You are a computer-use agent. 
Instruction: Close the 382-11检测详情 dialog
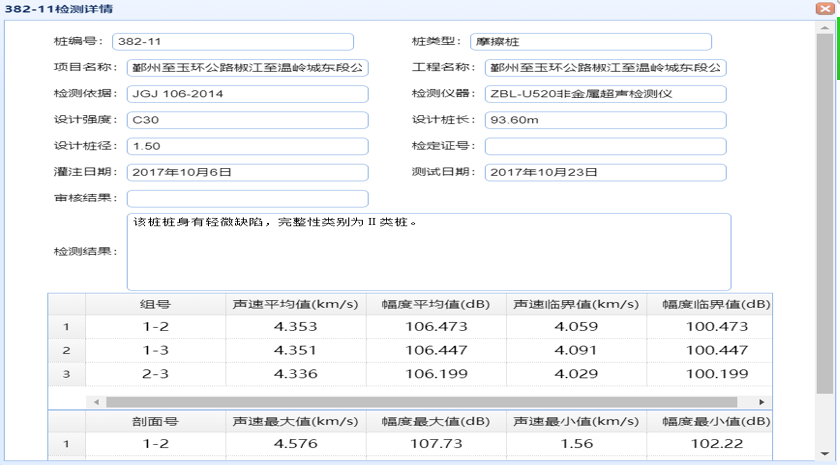pyautogui.click(x=825, y=9)
